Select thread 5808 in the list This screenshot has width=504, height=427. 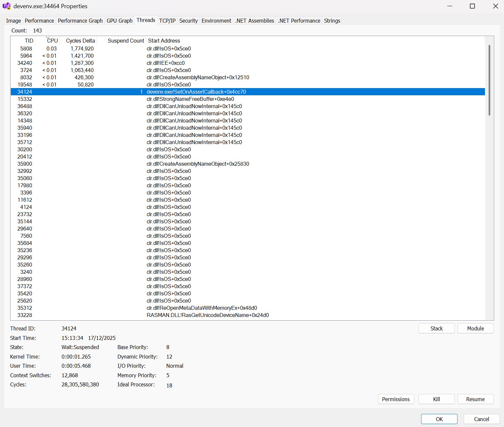click(26, 48)
